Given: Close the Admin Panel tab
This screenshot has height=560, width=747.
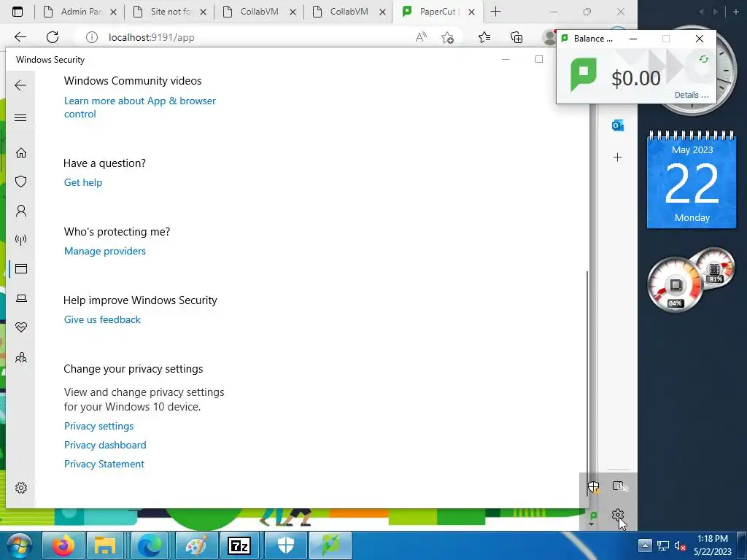Looking at the screenshot, I should [113, 12].
